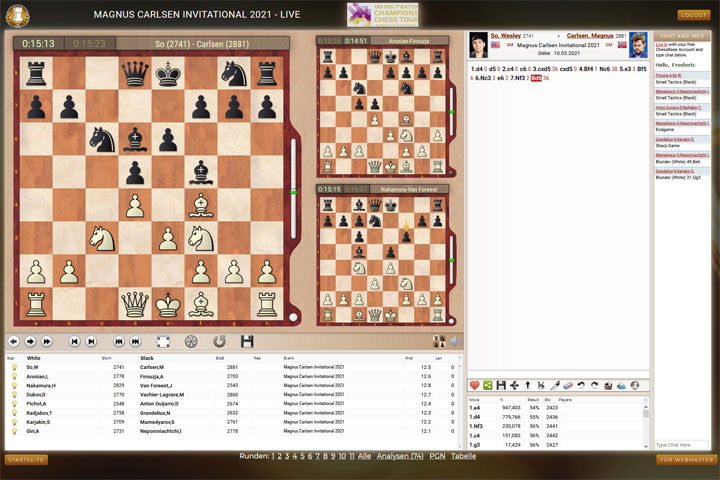720x480 pixels.
Task: Click the blue cloud icon
Action: (621, 385)
